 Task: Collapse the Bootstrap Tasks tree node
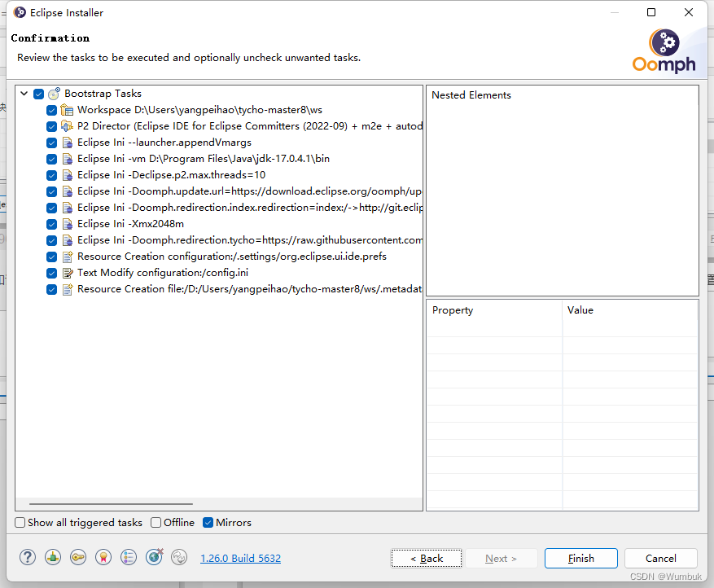click(x=24, y=94)
